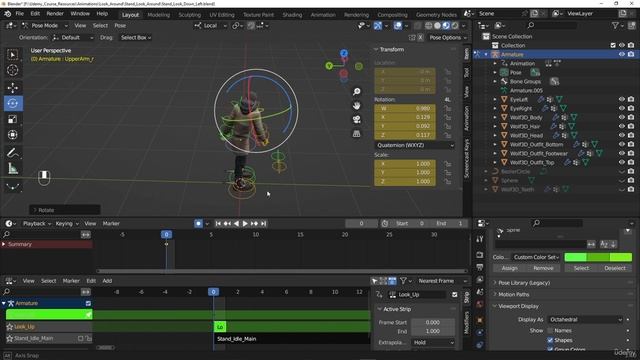Click the outliner filter funnel icon
Viewport: 640px width, 360px height.
tap(615, 25)
